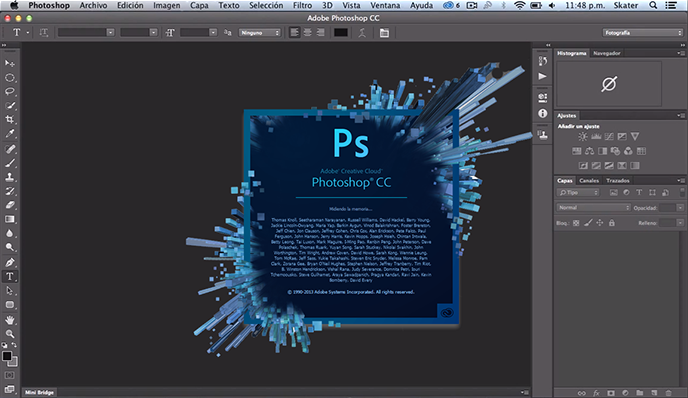The width and height of the screenshot is (688, 398).
Task: Select the Path Selection tool
Action: tap(10, 290)
